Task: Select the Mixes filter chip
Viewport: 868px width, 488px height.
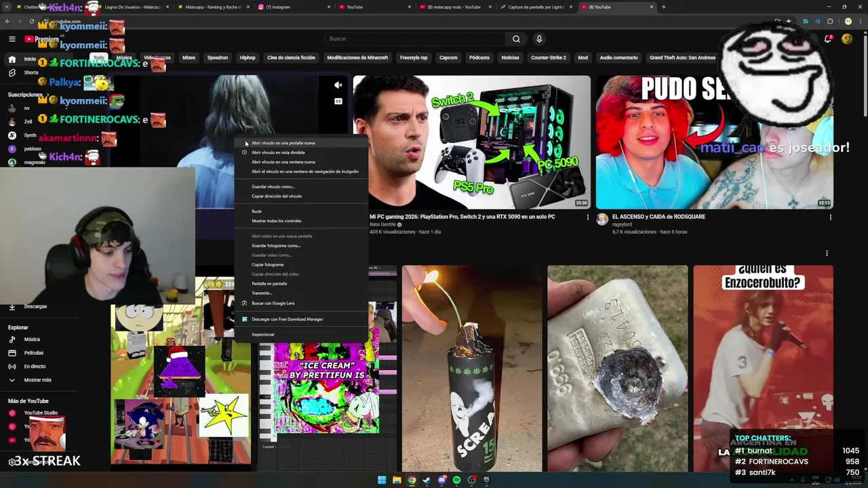Action: pyautogui.click(x=189, y=58)
